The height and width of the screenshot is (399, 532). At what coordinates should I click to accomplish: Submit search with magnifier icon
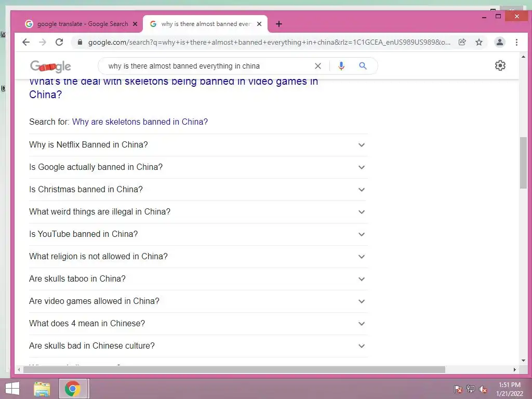coord(363,66)
